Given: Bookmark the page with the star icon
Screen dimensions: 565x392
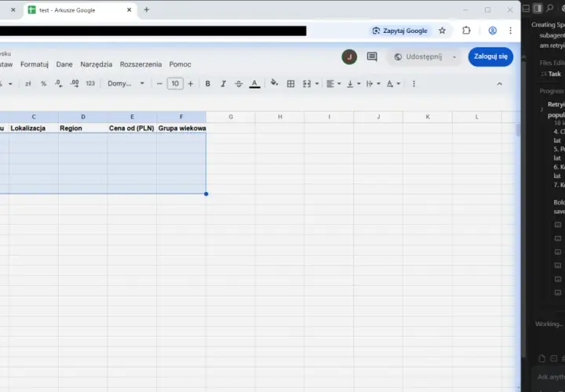Looking at the screenshot, I should [442, 31].
